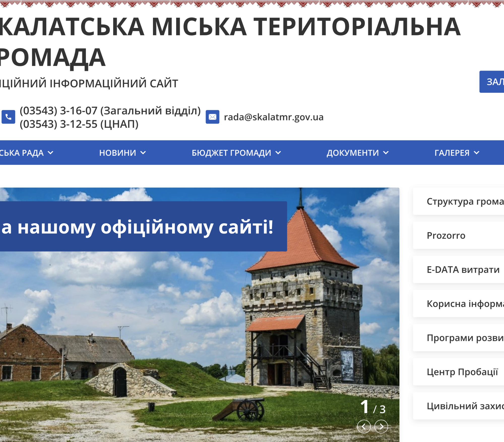Go to previous slide with left arrow
The width and height of the screenshot is (504, 442).
[x=364, y=426]
